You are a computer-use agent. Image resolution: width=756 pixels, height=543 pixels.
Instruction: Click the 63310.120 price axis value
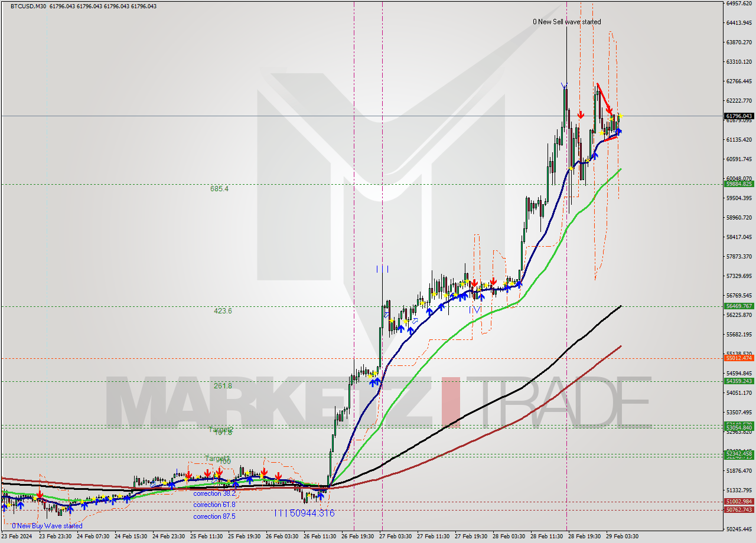739,62
